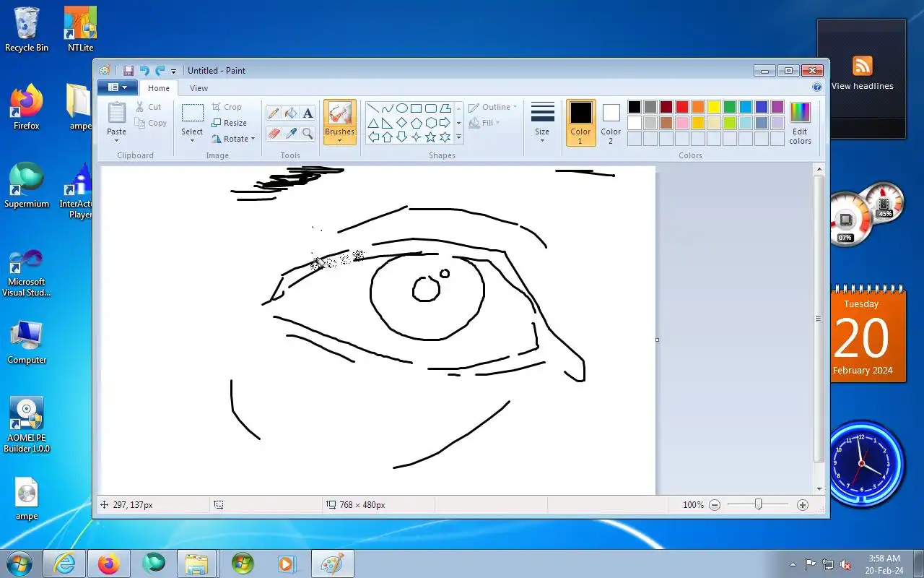Open Internet Explorer from the taskbar
Viewport: 924px width, 578px height.
[64, 564]
